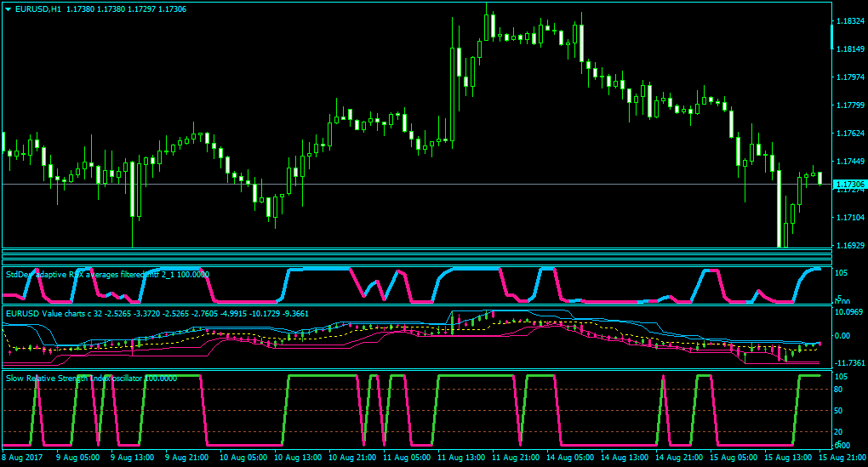Click the 10 Aug 13:00 time axis label
The image size is (868, 467).
click(x=298, y=458)
